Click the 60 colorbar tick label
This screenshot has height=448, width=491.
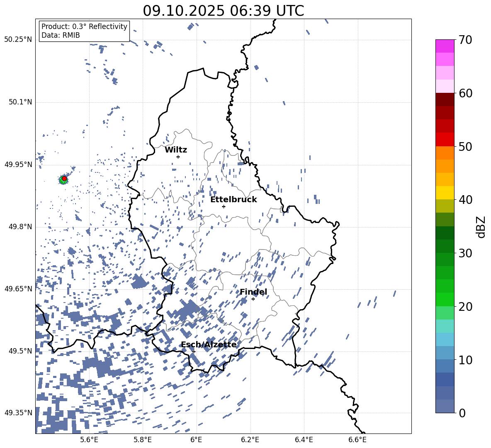(465, 93)
